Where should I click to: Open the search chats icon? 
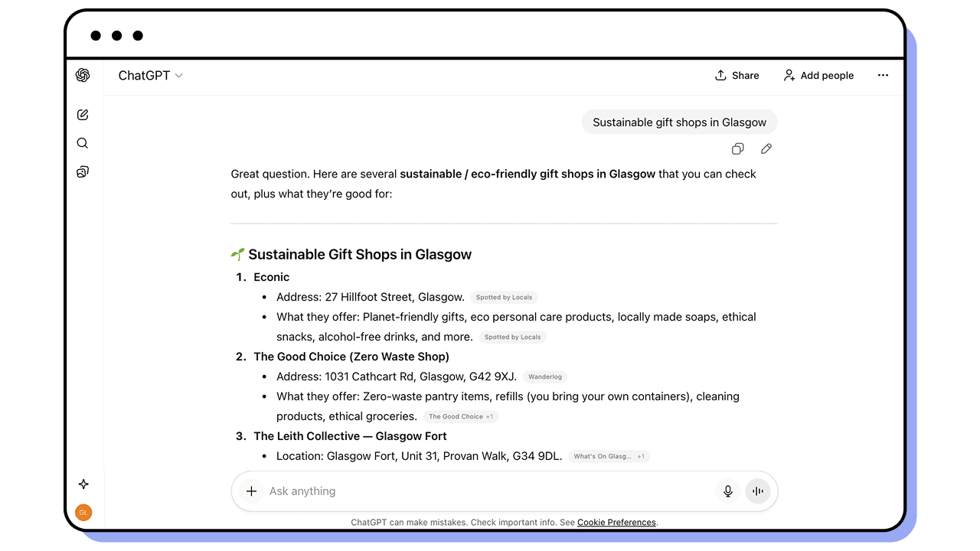[x=83, y=143]
